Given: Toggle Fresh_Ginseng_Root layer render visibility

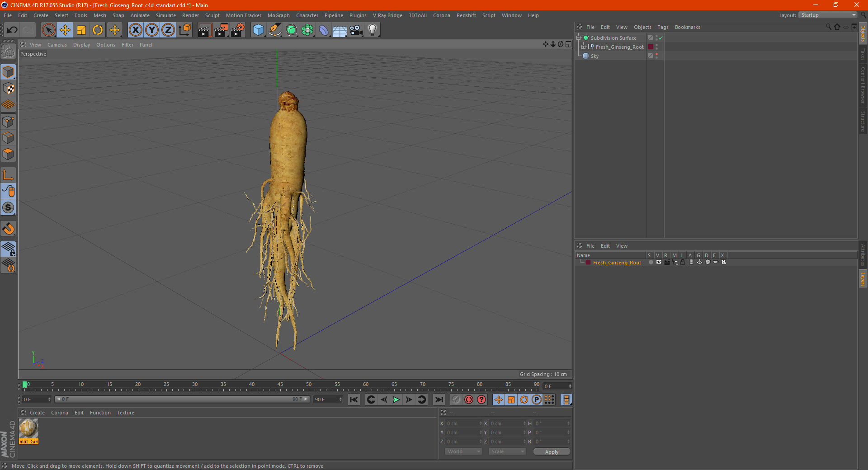Looking at the screenshot, I should 667,262.
